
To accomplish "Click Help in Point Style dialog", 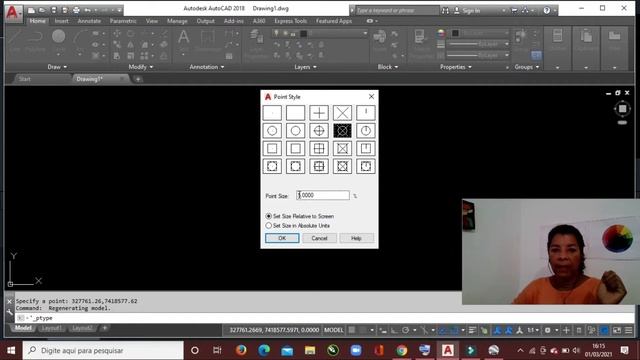I will point(356,238).
